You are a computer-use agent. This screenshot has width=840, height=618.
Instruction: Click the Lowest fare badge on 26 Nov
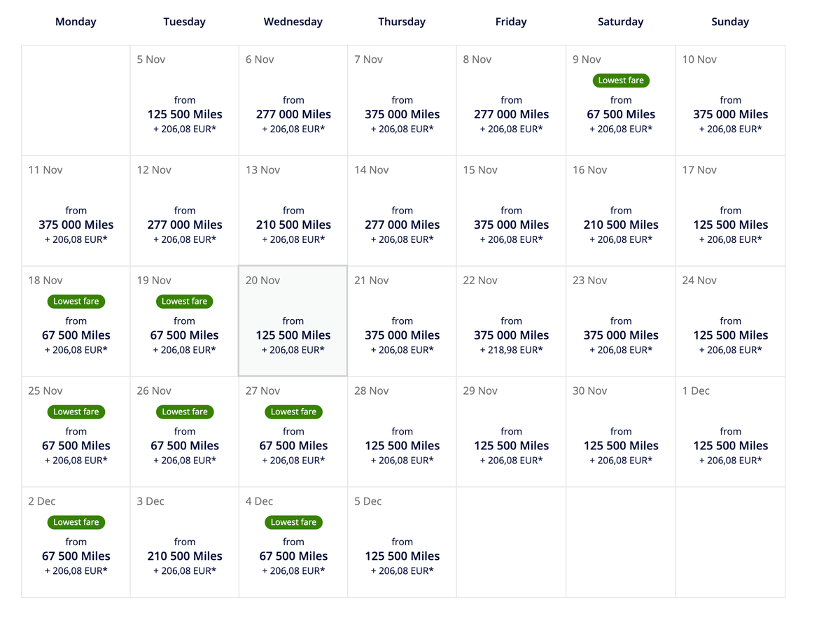point(184,412)
